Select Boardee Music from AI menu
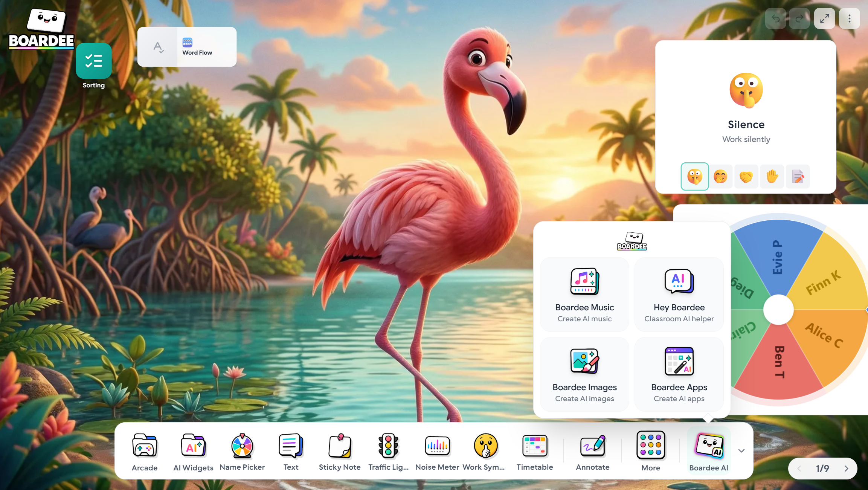Image resolution: width=868 pixels, height=490 pixels. pos(584,295)
